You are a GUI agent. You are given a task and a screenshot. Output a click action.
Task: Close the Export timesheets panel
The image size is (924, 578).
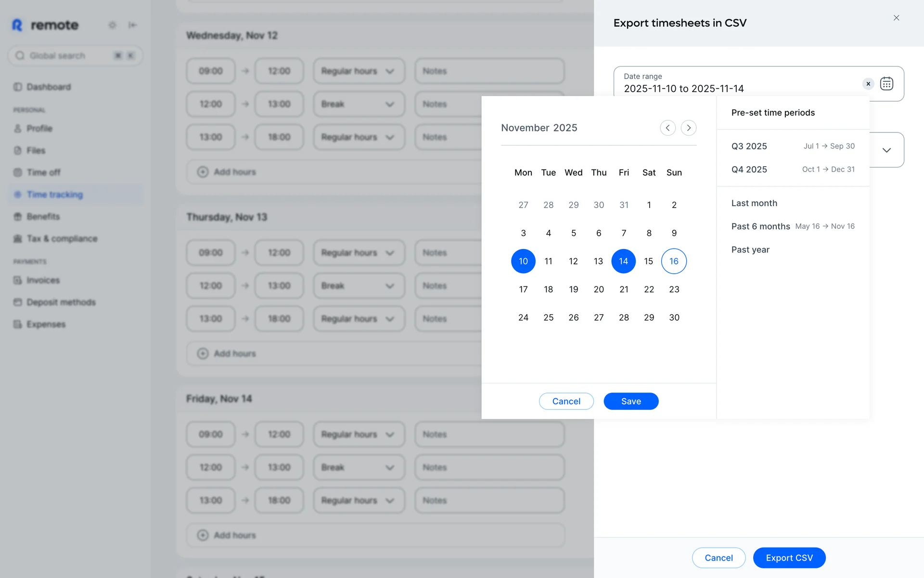(896, 18)
